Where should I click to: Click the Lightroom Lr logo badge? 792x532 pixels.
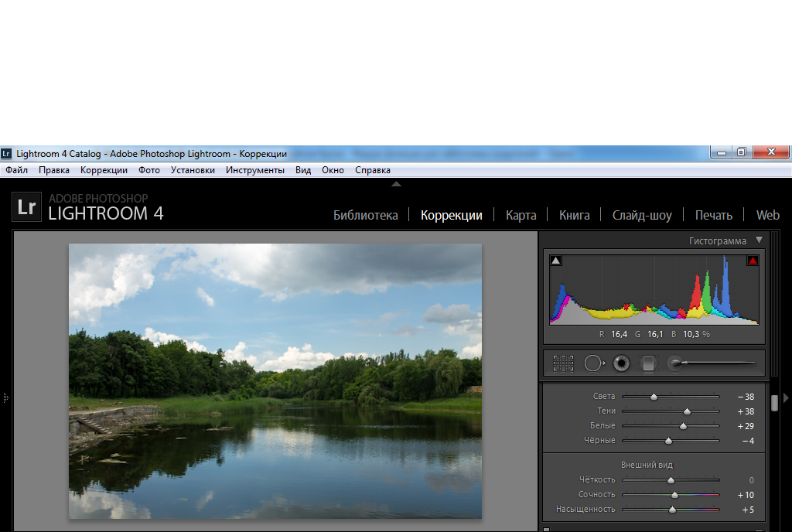26,207
